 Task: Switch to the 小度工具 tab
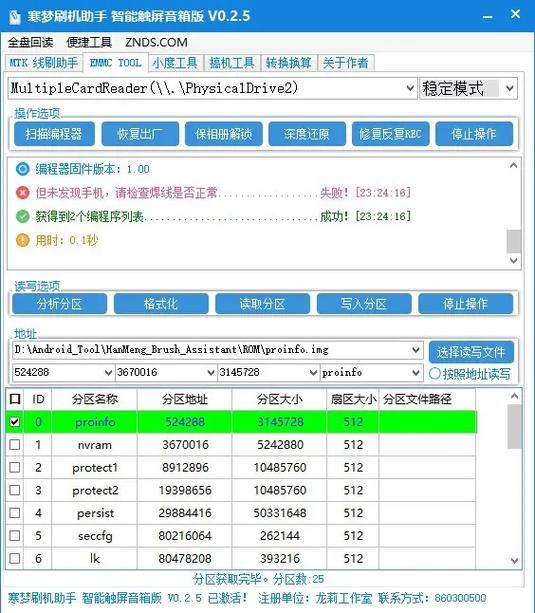point(175,63)
